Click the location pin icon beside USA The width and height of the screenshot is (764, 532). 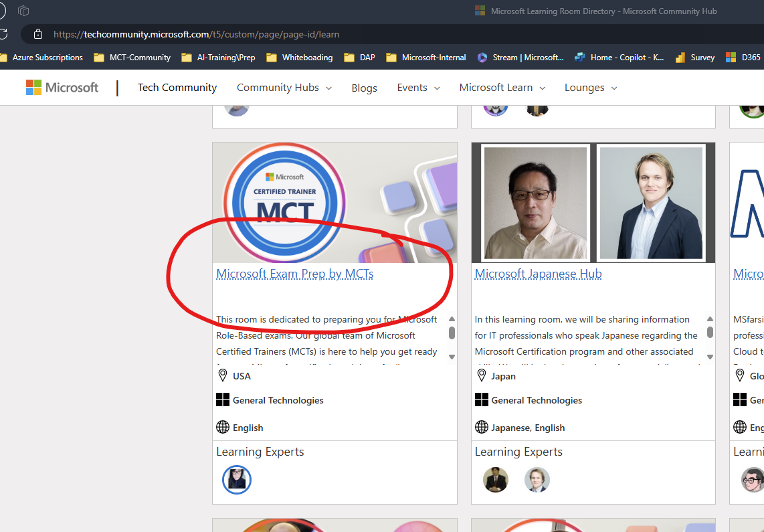click(223, 375)
